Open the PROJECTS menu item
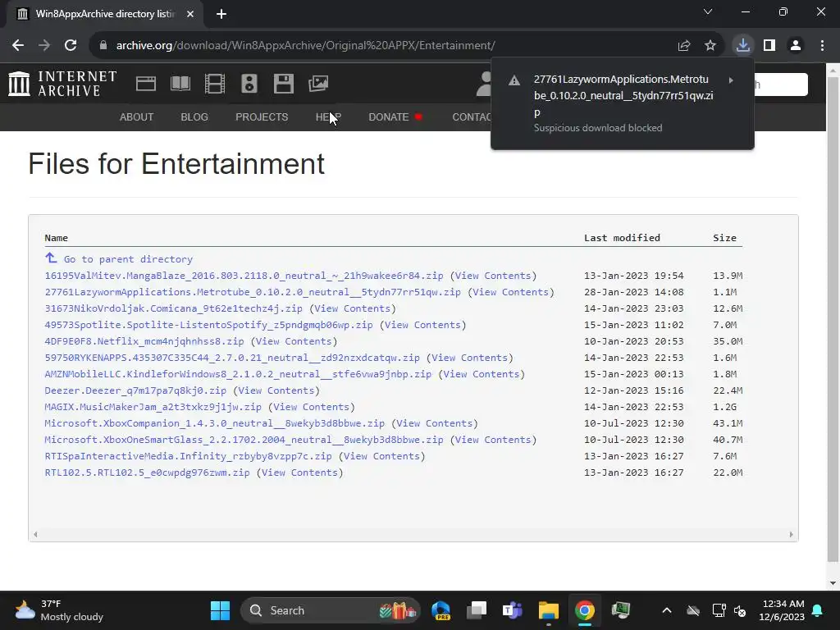Viewport: 840px width, 630px height. coord(262,116)
